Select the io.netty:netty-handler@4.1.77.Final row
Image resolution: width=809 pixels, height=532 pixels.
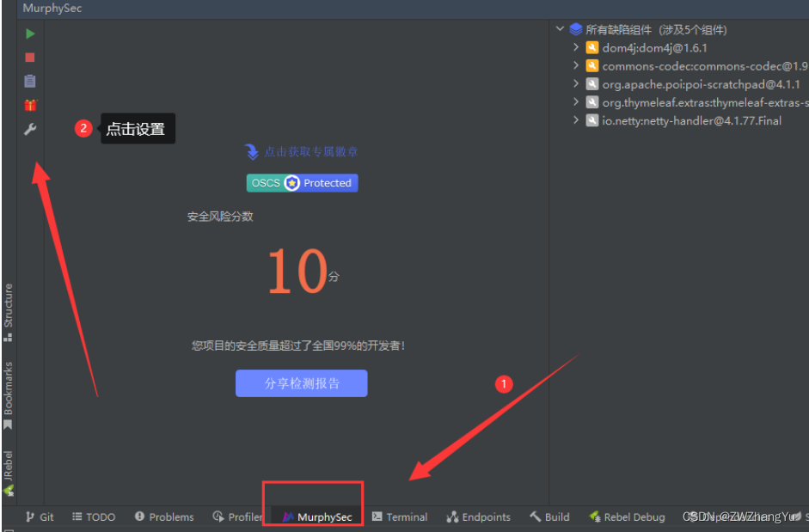(692, 120)
